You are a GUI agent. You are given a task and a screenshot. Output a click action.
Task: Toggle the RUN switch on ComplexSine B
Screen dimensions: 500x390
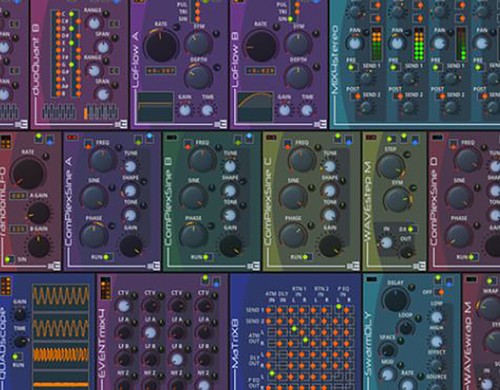[x=207, y=257]
